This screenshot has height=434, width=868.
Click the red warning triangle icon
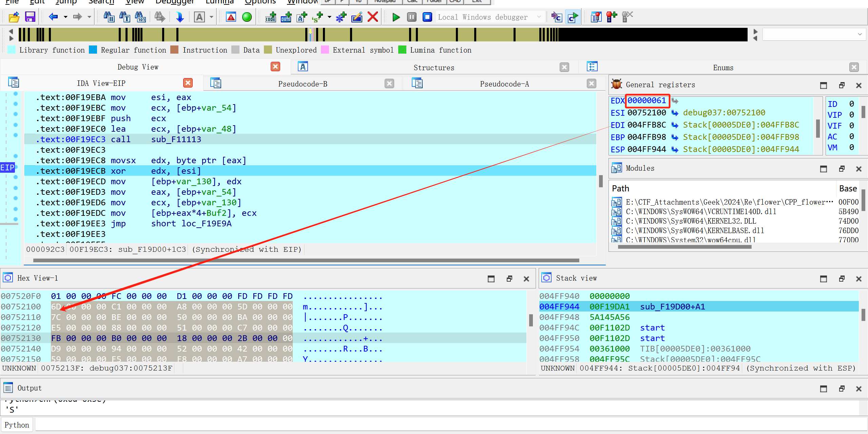pyautogui.click(x=231, y=17)
